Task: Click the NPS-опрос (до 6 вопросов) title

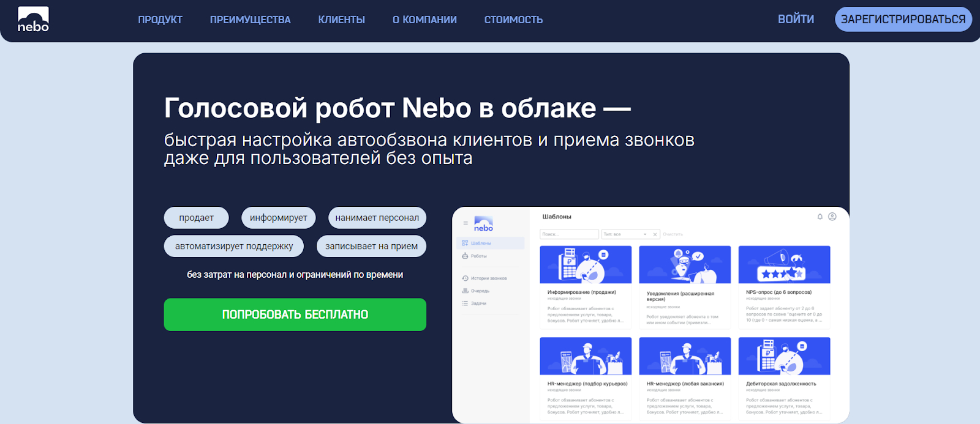Action: pyautogui.click(x=778, y=292)
